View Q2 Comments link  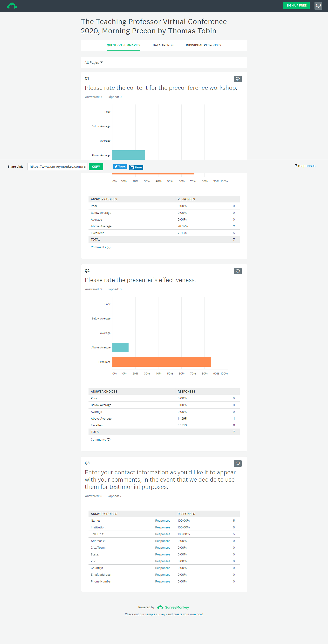98,439
